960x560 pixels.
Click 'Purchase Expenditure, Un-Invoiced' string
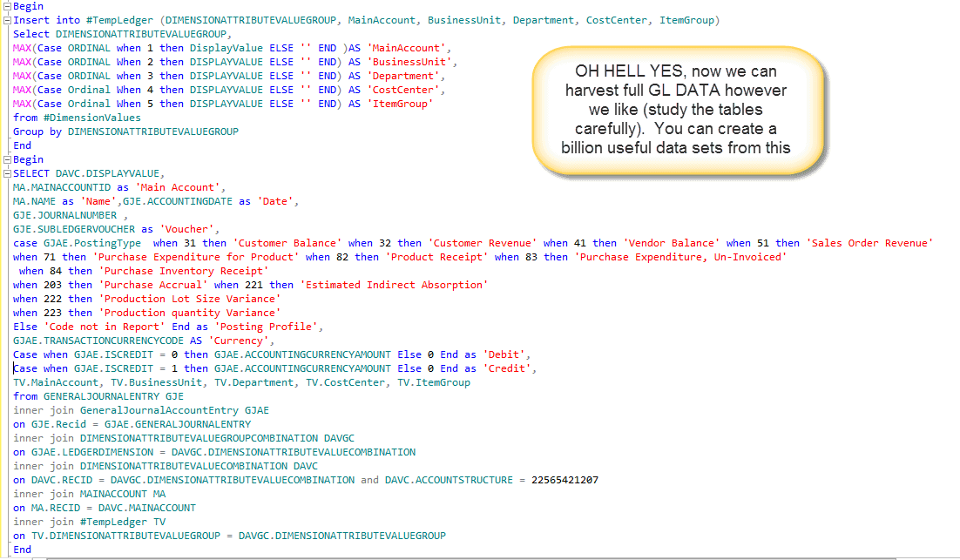tap(681, 257)
